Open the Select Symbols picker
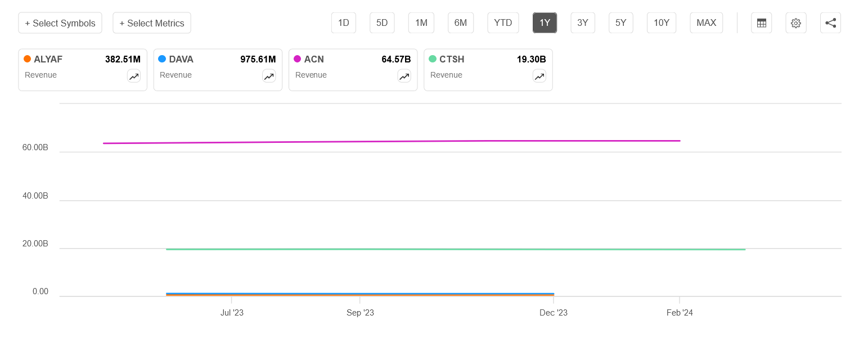 coord(60,23)
